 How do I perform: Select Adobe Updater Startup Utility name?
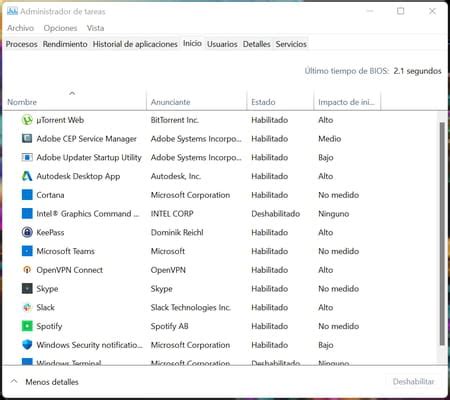89,157
